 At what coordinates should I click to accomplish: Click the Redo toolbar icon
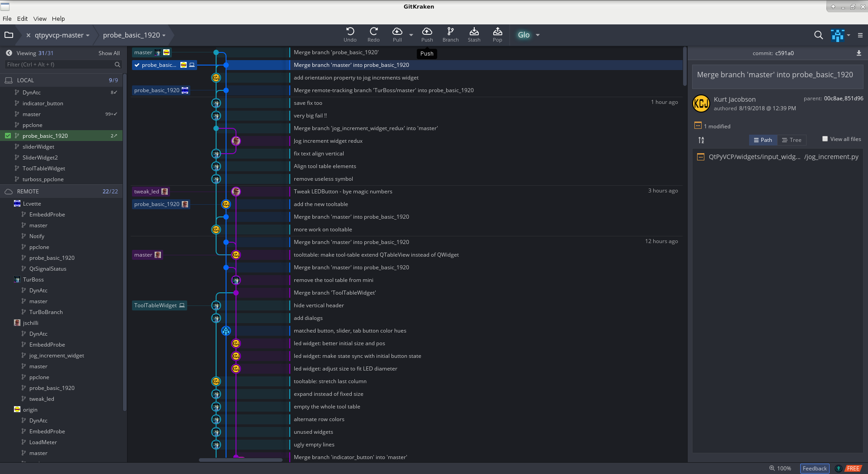click(373, 31)
